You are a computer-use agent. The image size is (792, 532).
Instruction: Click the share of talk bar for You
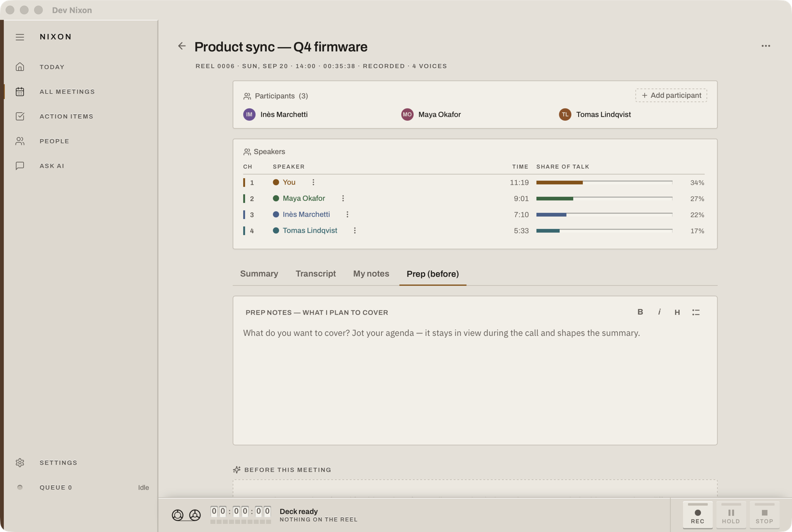click(604, 182)
